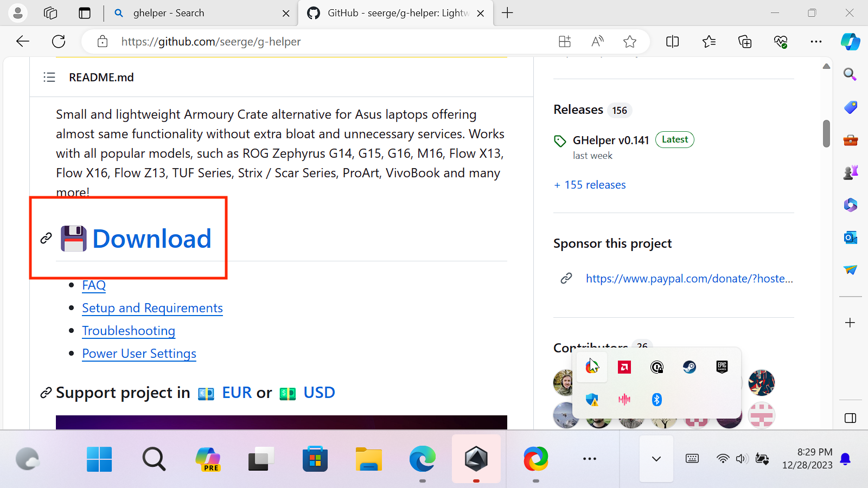Open Epic Games tray icon
Screen dimensions: 868x488
[x=722, y=367]
